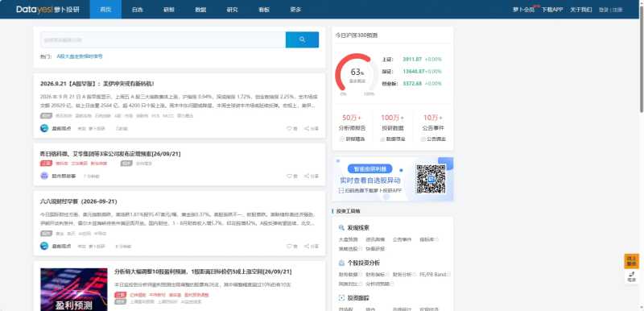Click the orange floating side button
Screen dimensions: 644x311
(632, 261)
